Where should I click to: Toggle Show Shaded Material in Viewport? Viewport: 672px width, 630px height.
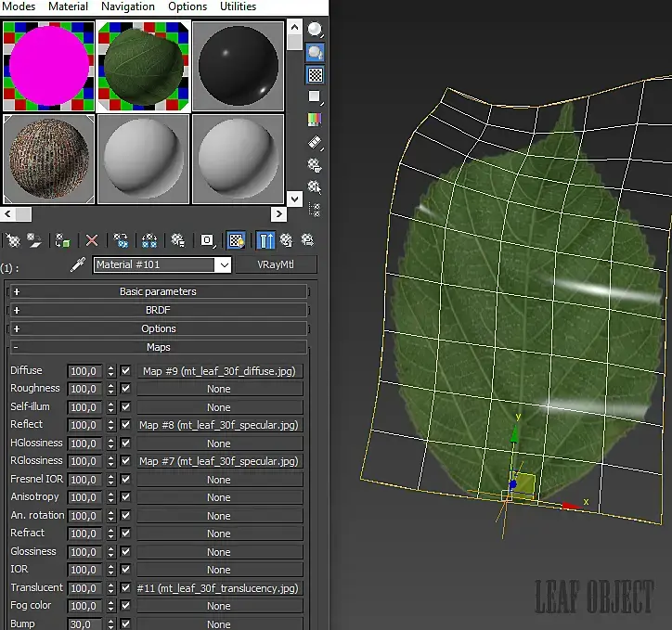[x=237, y=240]
